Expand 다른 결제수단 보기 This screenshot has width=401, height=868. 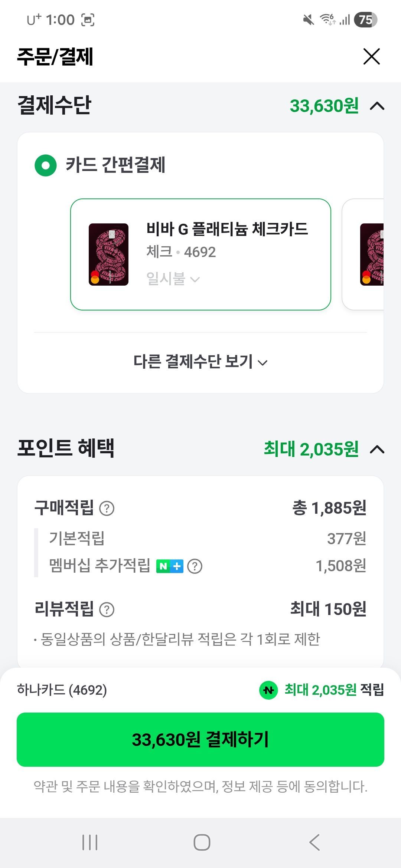coord(200,362)
